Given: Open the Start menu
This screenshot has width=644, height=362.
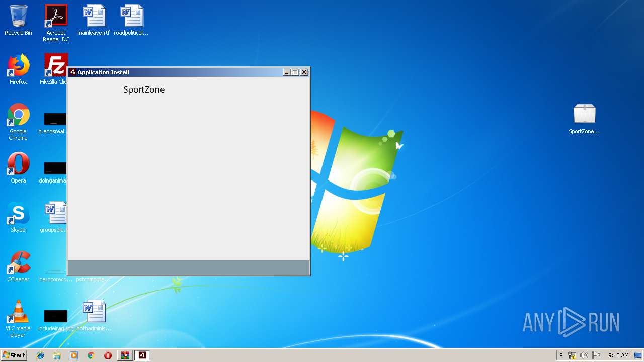Looking at the screenshot, I should pyautogui.click(x=14, y=355).
